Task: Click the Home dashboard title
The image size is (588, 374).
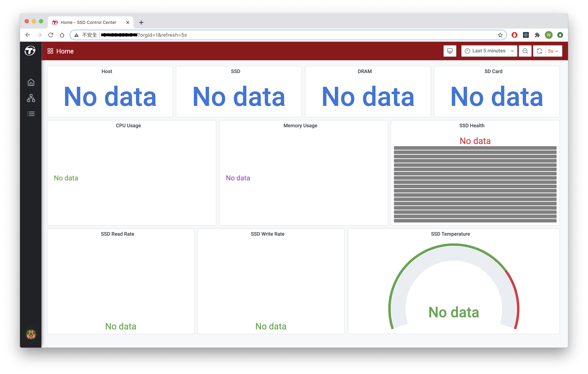Action: pos(65,51)
